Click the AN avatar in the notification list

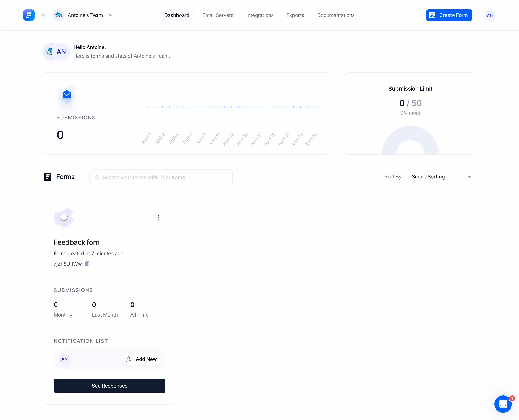(x=64, y=359)
